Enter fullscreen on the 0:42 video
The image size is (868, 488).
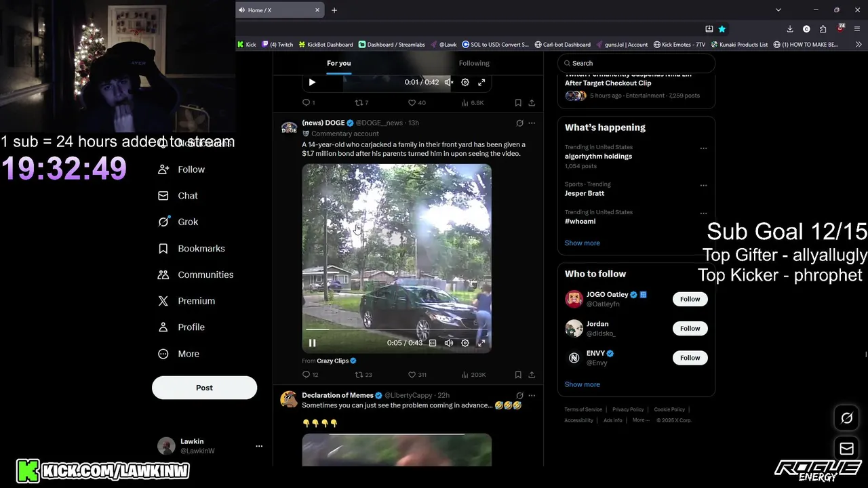pos(481,82)
